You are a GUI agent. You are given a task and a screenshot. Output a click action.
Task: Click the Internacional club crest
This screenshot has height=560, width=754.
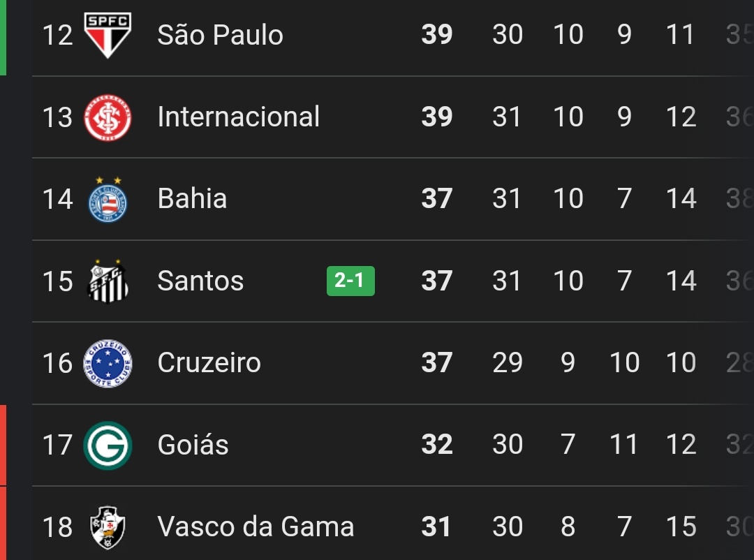point(108,117)
